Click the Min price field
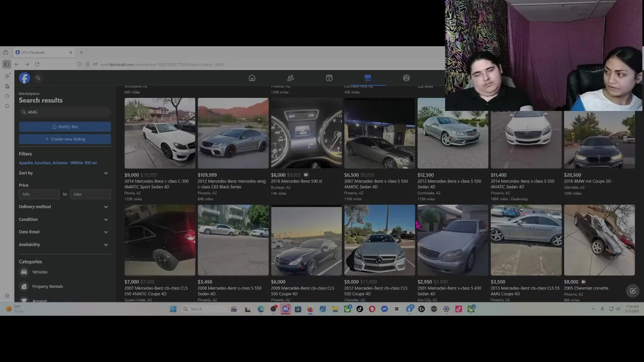 click(39, 194)
